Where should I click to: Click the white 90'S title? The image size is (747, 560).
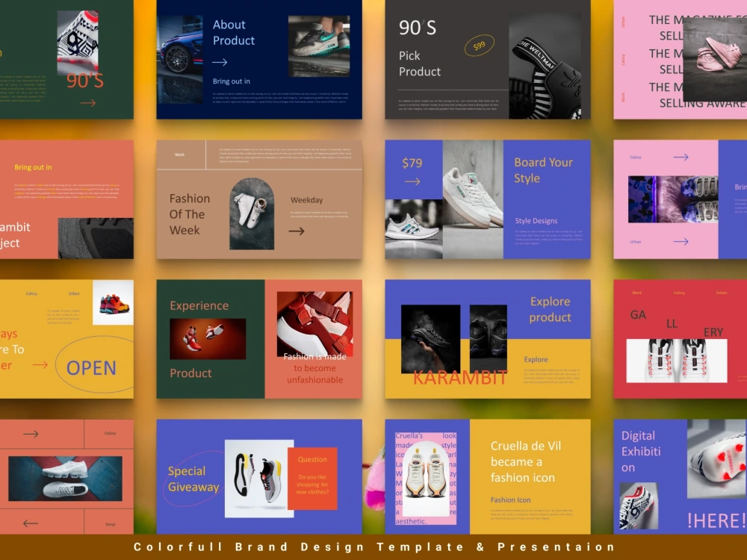pos(418,28)
